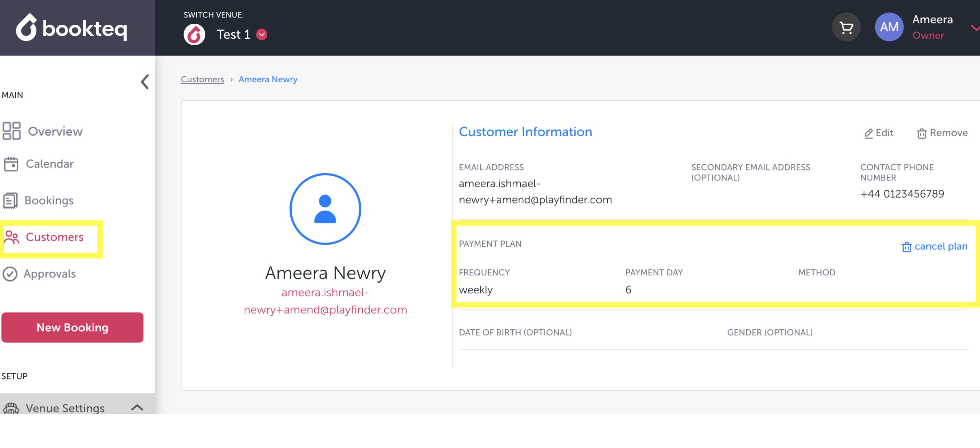Image resolution: width=980 pixels, height=448 pixels.
Task: Cancel the customer's payment plan
Action: (934, 246)
